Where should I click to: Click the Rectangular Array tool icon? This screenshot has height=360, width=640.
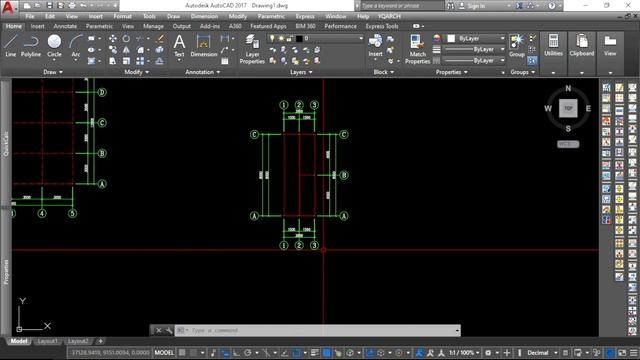(x=140, y=61)
